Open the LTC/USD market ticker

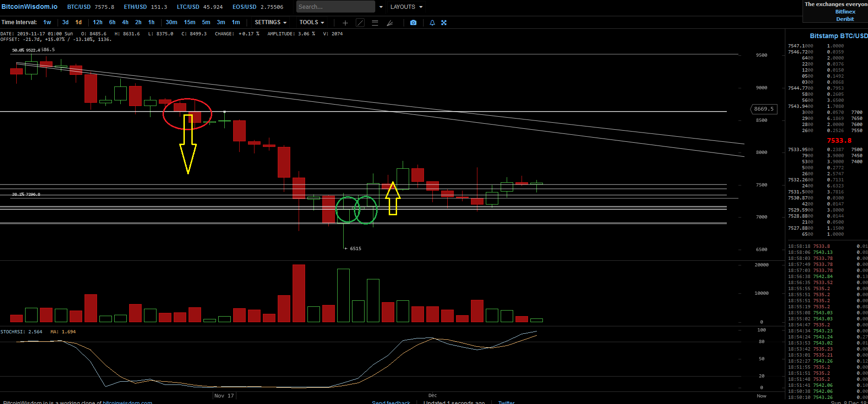(x=200, y=7)
